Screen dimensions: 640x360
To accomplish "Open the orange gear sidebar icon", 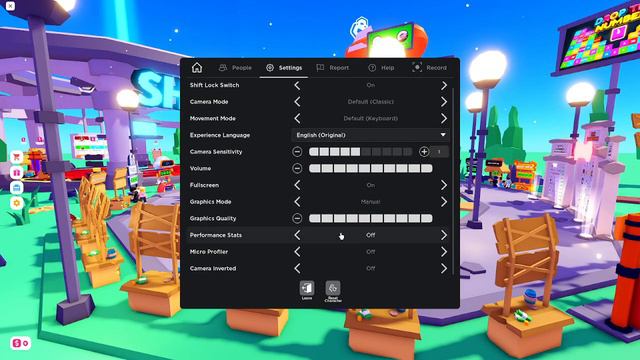I will [17, 203].
